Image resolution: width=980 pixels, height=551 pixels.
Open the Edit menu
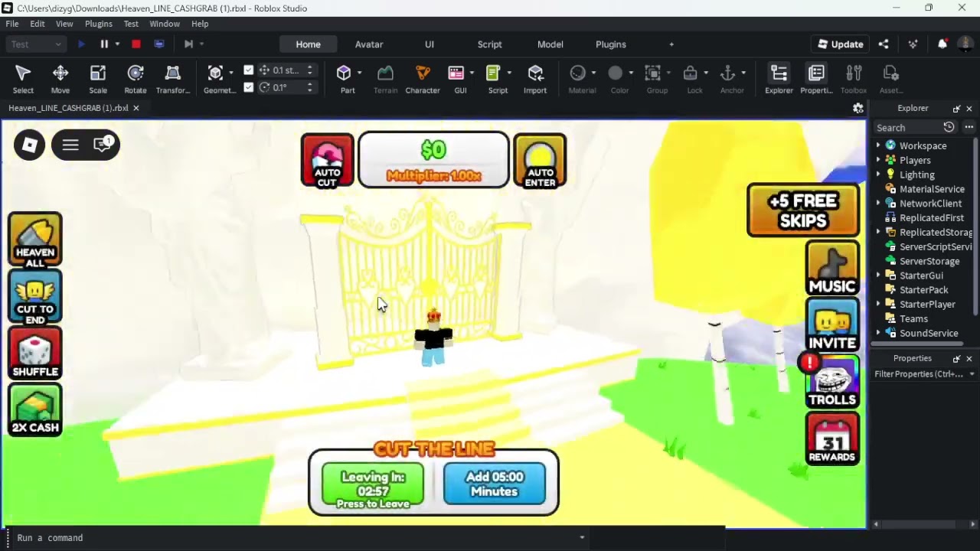click(x=37, y=24)
